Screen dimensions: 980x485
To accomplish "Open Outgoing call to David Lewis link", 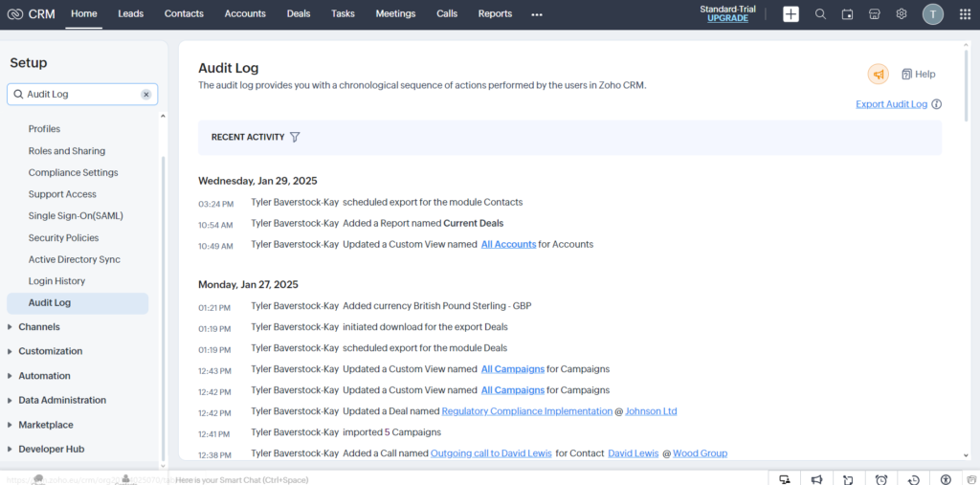I will coord(491,453).
